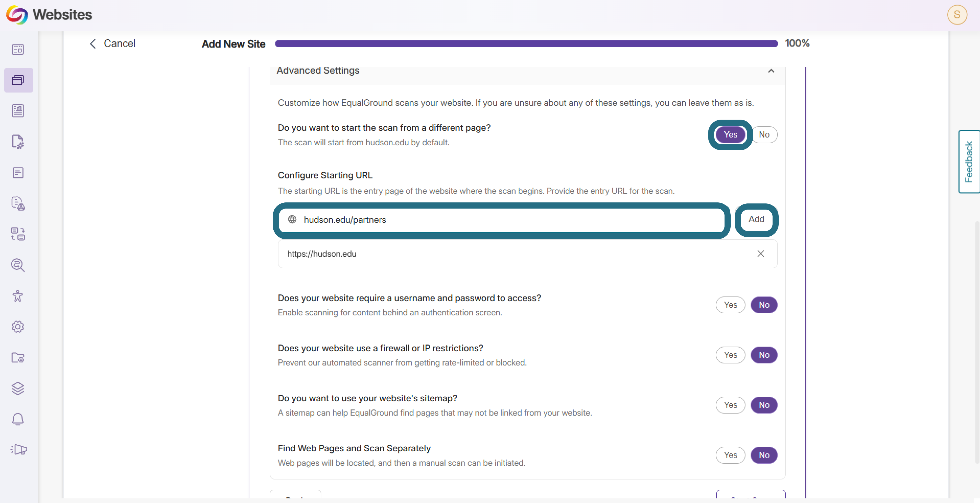The image size is (980, 503).
Task: Focus the starting URL input field
Action: tap(501, 220)
